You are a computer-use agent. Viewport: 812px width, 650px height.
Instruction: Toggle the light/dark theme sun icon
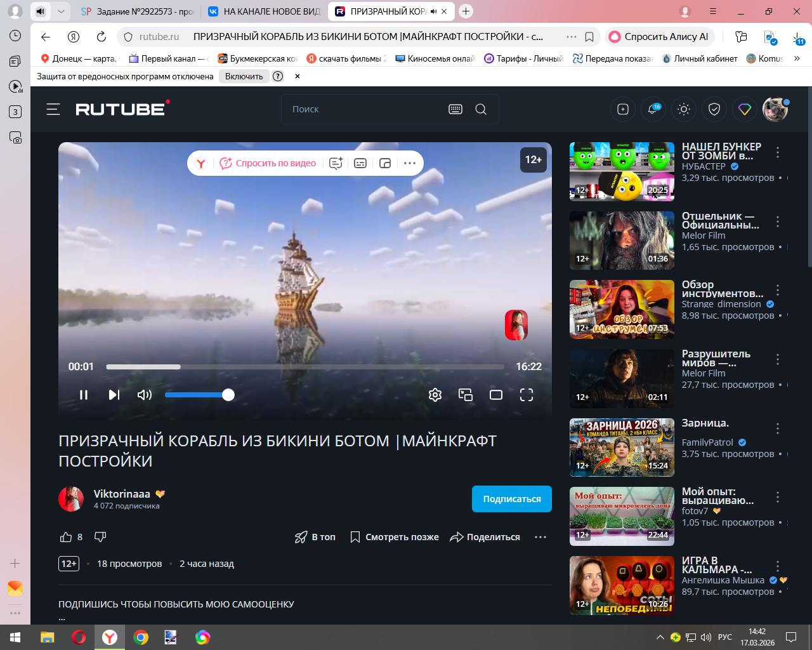coord(684,109)
